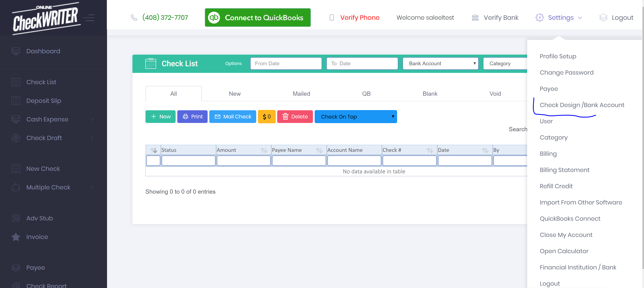644x288 pixels.
Task: Switch to the Mailed tab
Action: coord(301,94)
